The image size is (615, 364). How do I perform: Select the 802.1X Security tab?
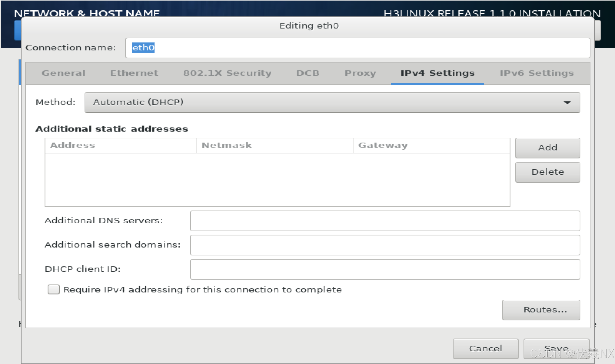point(227,73)
